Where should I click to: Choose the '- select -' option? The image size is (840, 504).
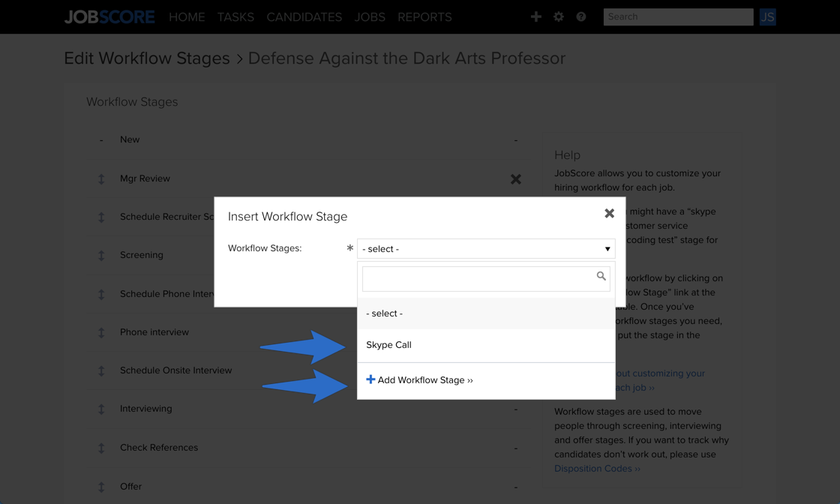[x=486, y=313]
